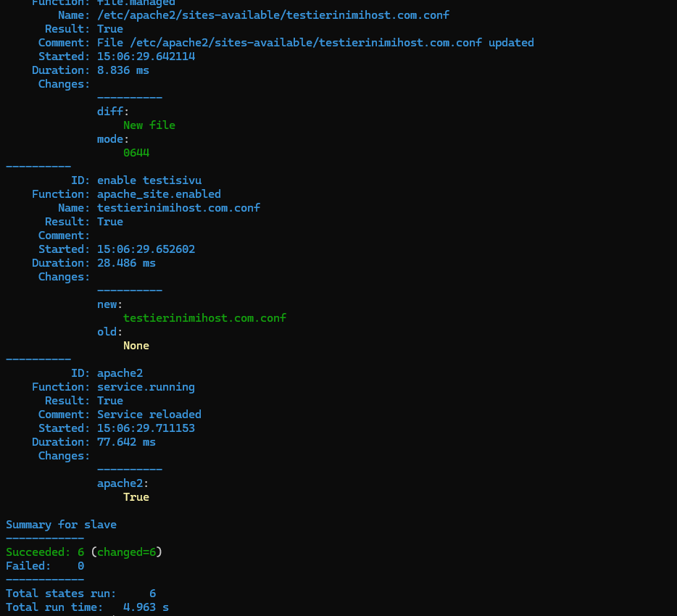Click the 'Service reloaded' comment
This screenshot has width=677, height=616.
[x=149, y=415]
